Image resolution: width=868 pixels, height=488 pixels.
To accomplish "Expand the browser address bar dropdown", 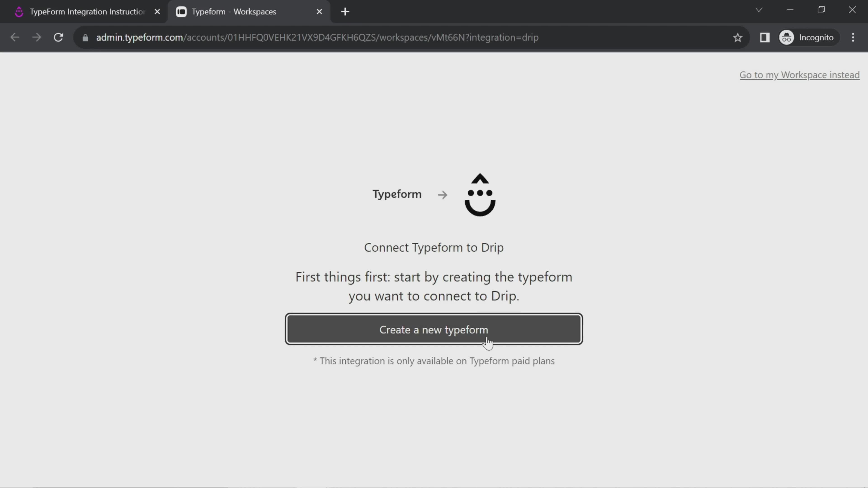I will click(760, 11).
